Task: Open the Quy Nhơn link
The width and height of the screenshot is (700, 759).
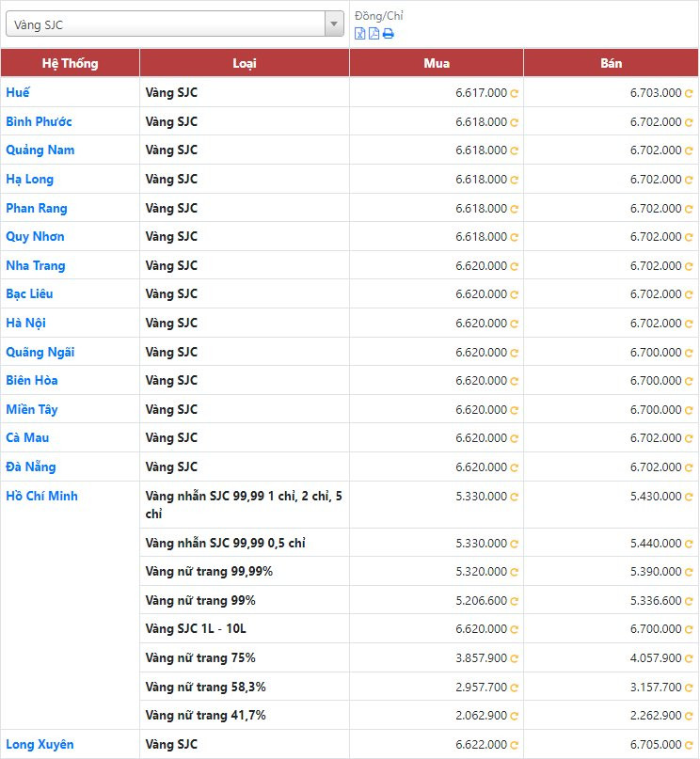Action: 35,236
